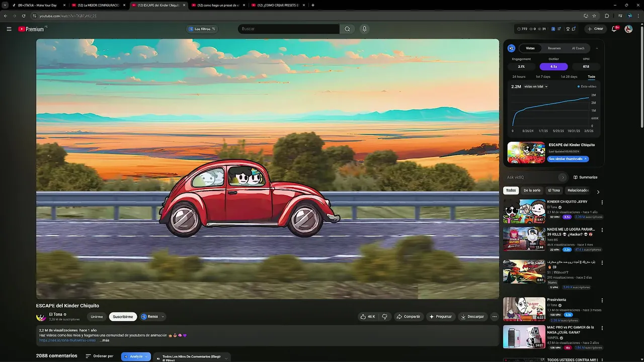Click vidIQ trophy icon in header

point(568,29)
